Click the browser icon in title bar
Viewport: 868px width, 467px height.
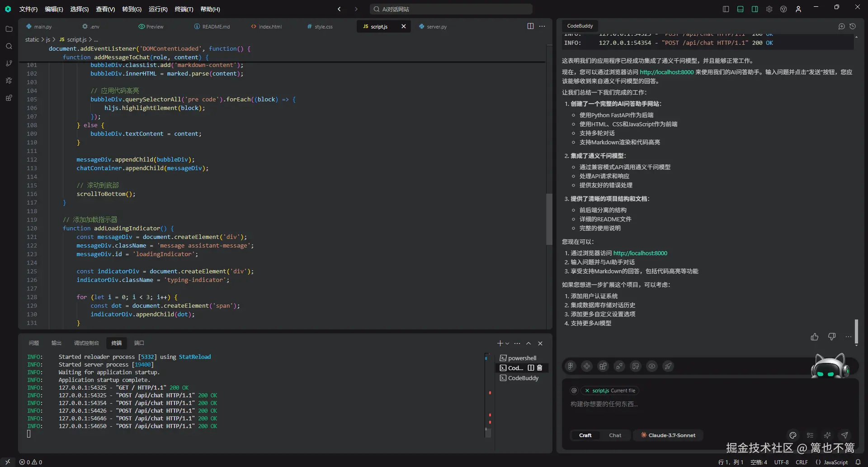click(783, 9)
